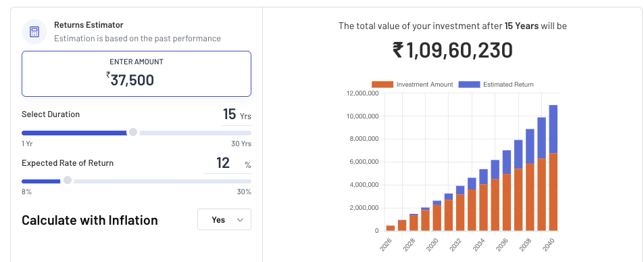This screenshot has width=644, height=262.
Task: Click the 'Investment Amount' legend text
Action: click(x=424, y=85)
